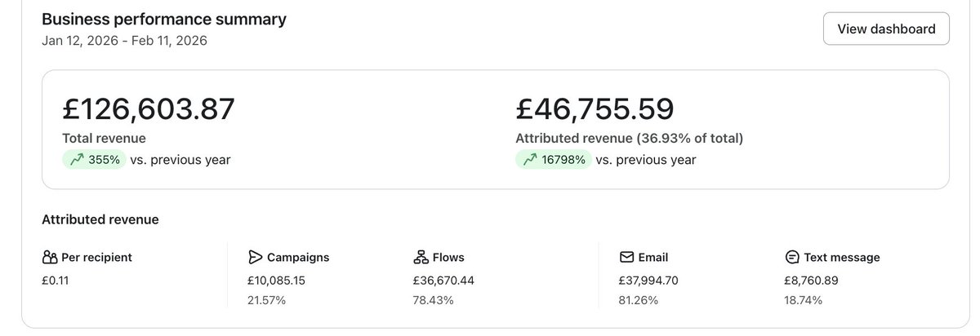This screenshot has height=336, width=980.
Task: Click the 16798% trend arrow icon
Action: (529, 160)
